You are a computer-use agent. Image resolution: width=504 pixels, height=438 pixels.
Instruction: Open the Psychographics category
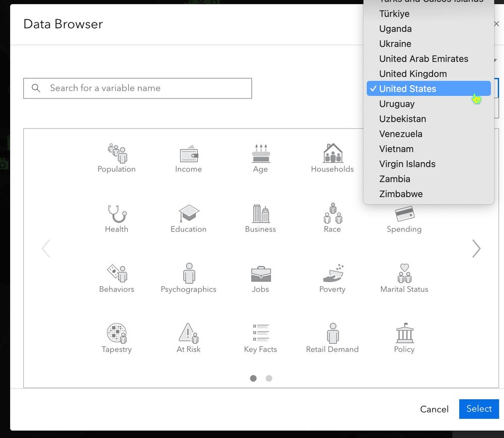[188, 278]
